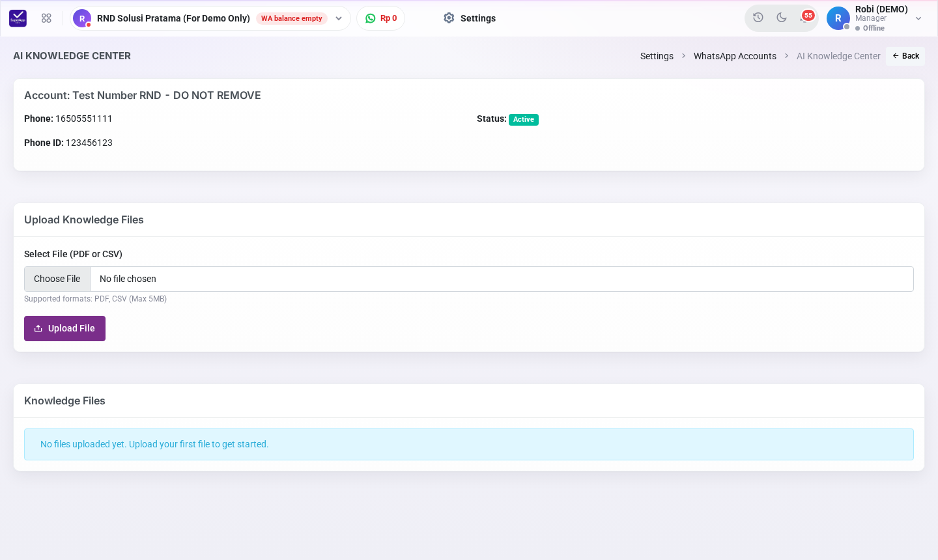Click the Active status badge
The height and width of the screenshot is (560, 938).
[524, 119]
